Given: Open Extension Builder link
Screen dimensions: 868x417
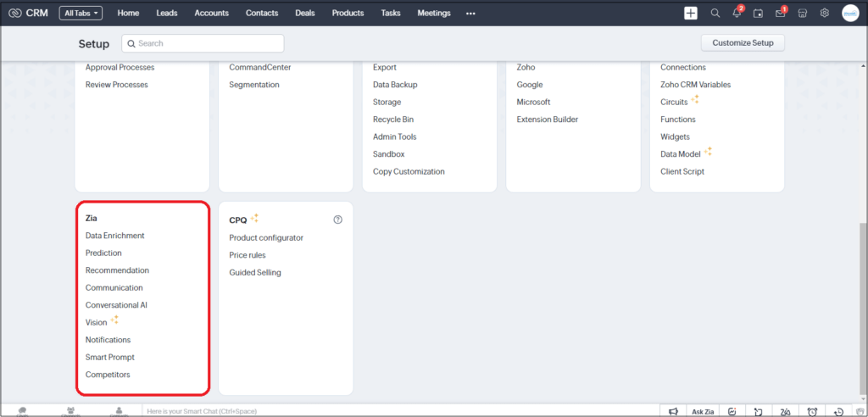Looking at the screenshot, I should pos(548,120).
